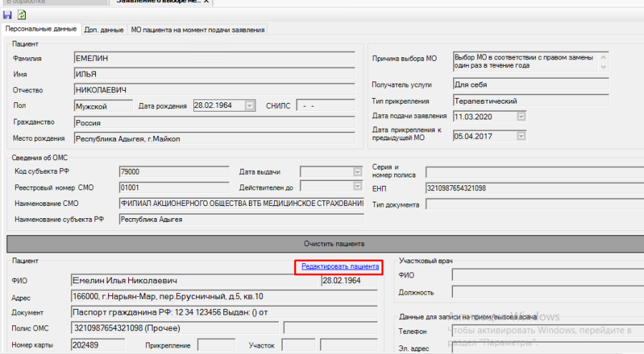Image resolution: width=644 pixels, height=354 pixels.
Task: Click the Участковый врач ФИО field
Action: pos(548,275)
